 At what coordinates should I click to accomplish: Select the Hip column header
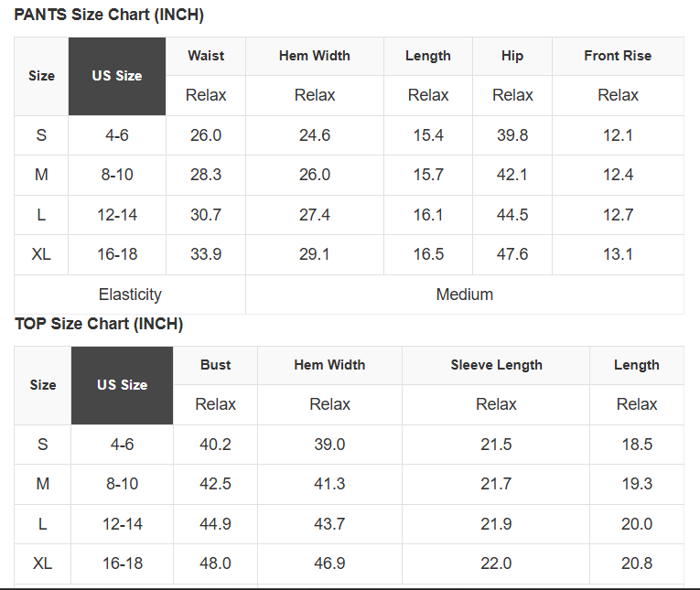pos(512,56)
